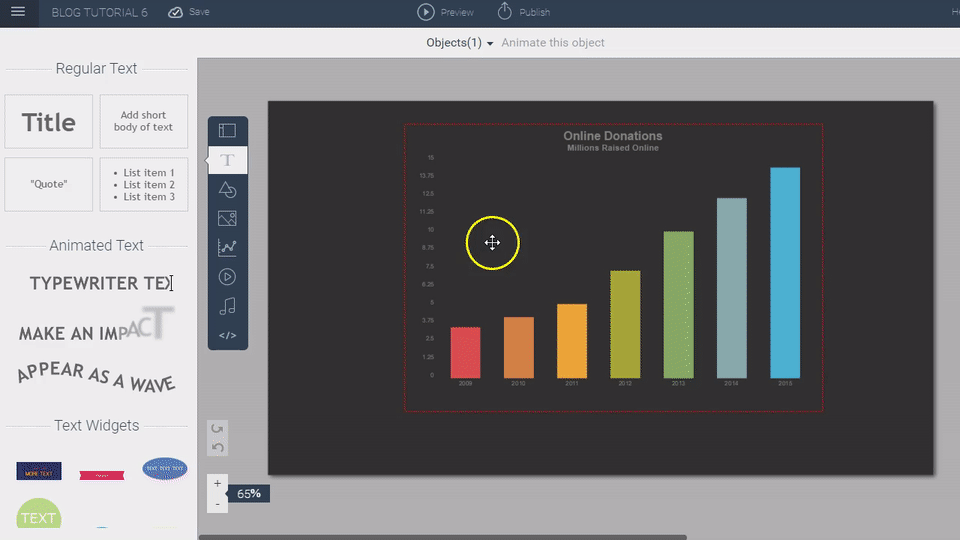Select the Text tool icon

click(227, 160)
